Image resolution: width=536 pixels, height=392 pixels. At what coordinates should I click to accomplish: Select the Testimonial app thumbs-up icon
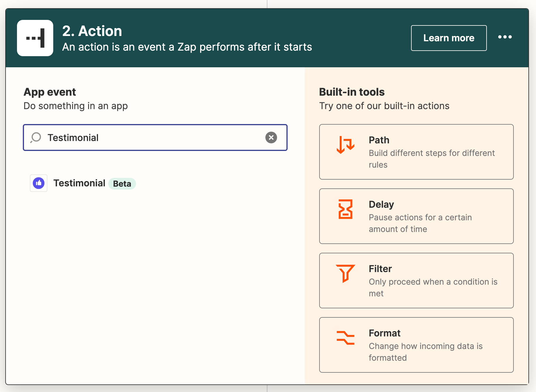[x=39, y=183]
